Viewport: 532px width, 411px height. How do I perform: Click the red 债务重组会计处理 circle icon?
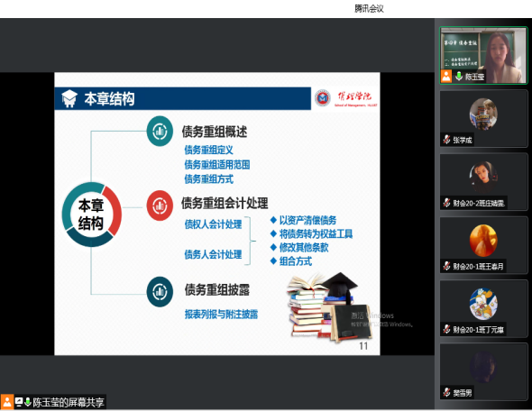pos(160,205)
